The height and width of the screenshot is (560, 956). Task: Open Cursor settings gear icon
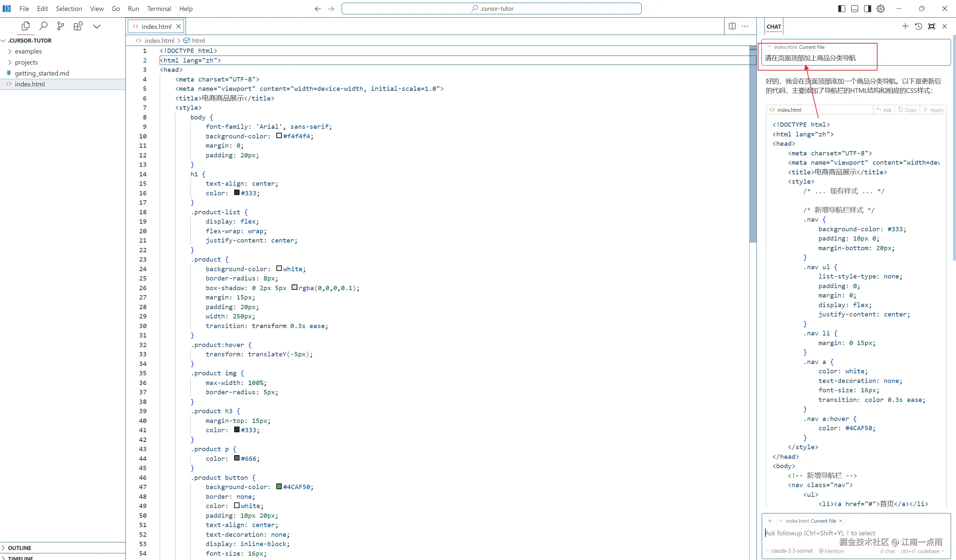(x=881, y=8)
